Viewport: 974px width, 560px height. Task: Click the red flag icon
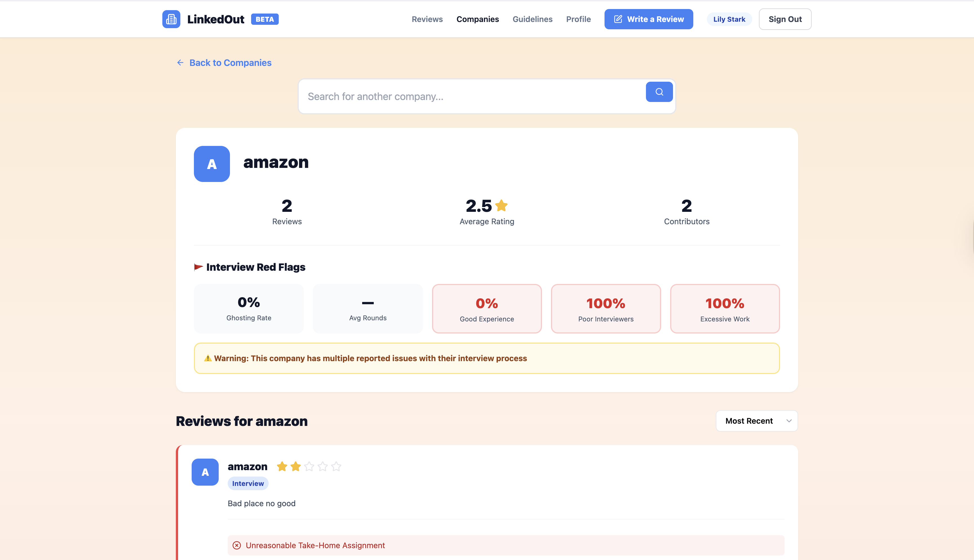click(198, 267)
